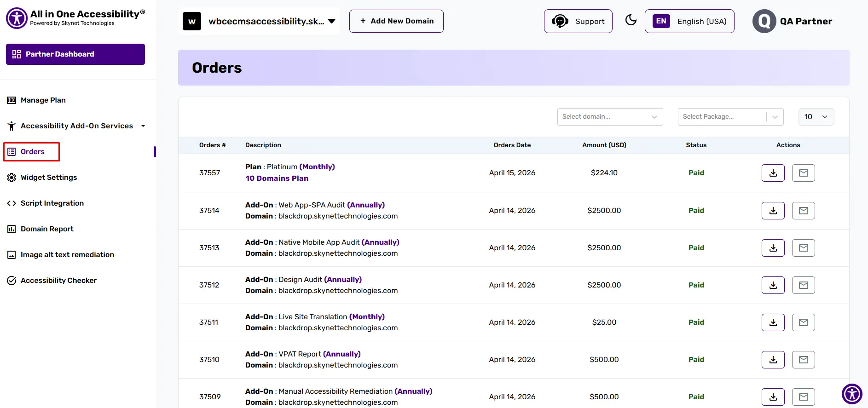
Task: Open English (USA) language selector
Action: pyautogui.click(x=689, y=21)
